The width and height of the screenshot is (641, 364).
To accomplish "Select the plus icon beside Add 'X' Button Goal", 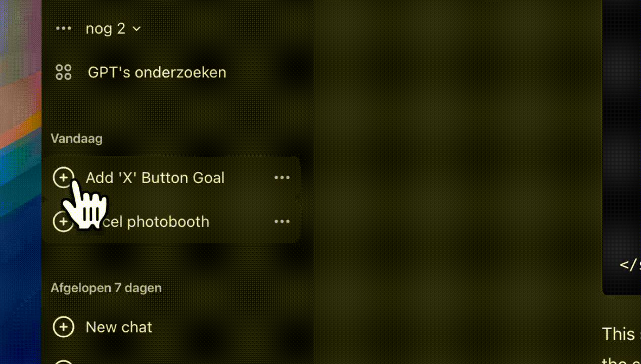I will tap(63, 177).
